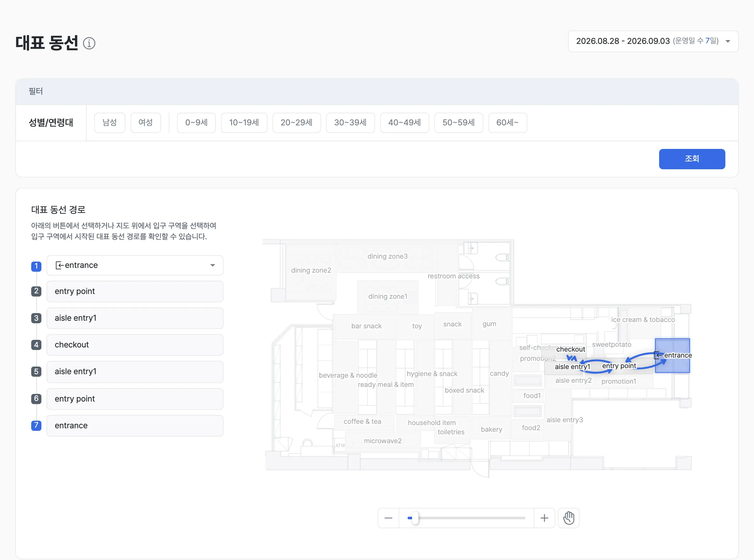Click the 조회 search button
The height and width of the screenshot is (560, 754).
(x=692, y=159)
